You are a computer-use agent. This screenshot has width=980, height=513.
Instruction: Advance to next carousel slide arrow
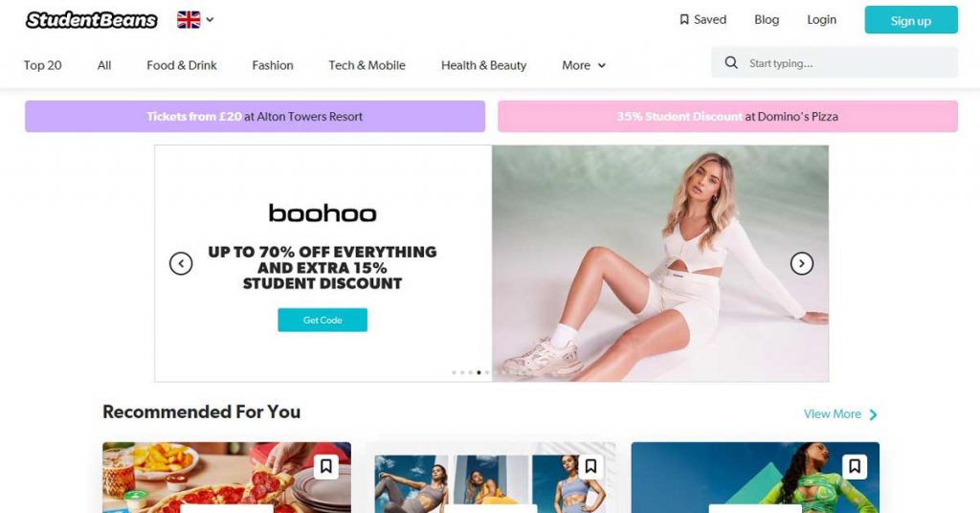(x=801, y=263)
